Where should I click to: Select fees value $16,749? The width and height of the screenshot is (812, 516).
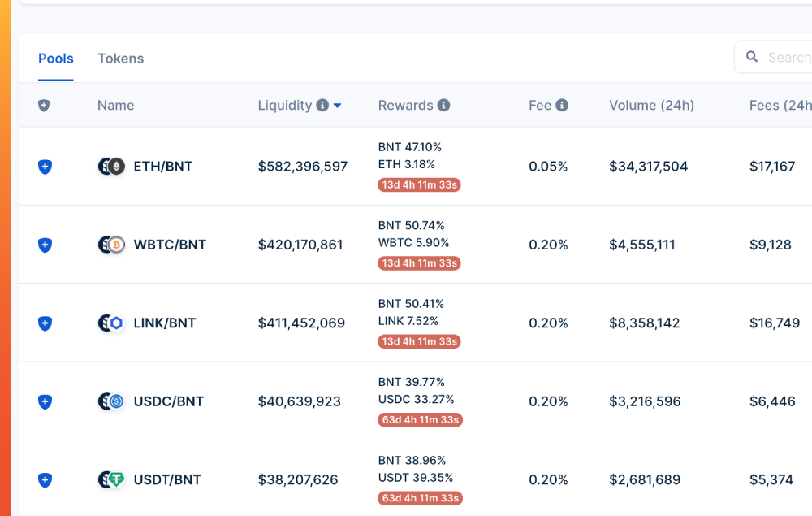point(775,323)
